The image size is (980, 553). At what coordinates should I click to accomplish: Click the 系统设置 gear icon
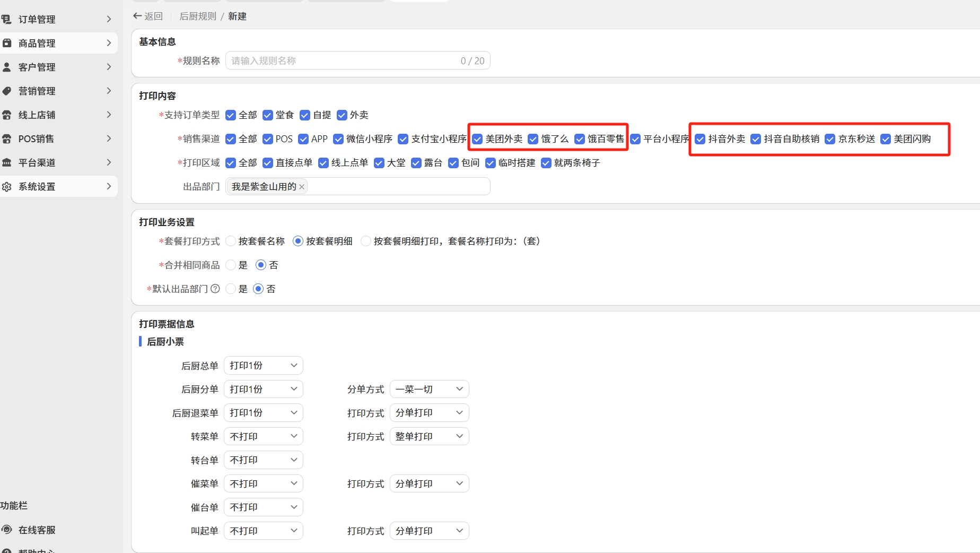pyautogui.click(x=6, y=186)
